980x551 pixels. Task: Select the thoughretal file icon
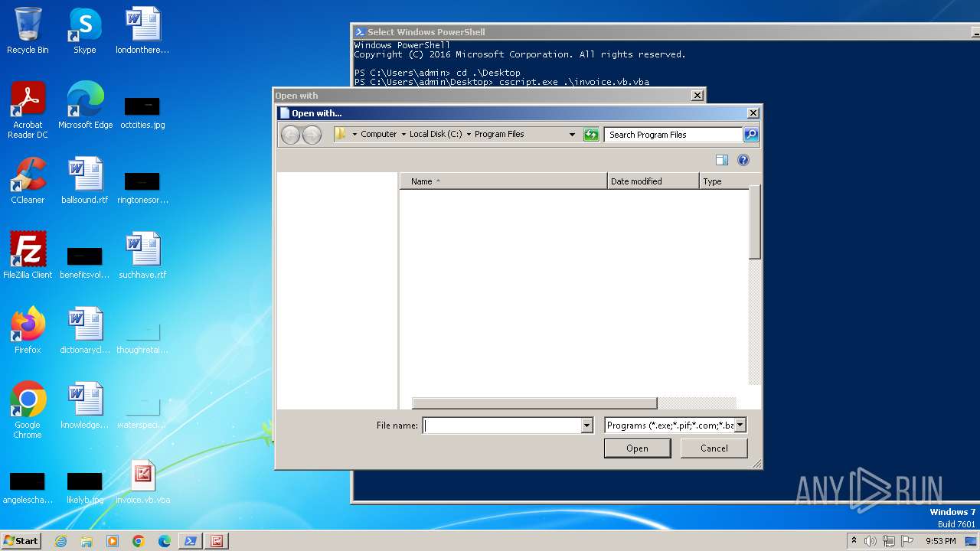[x=142, y=337]
